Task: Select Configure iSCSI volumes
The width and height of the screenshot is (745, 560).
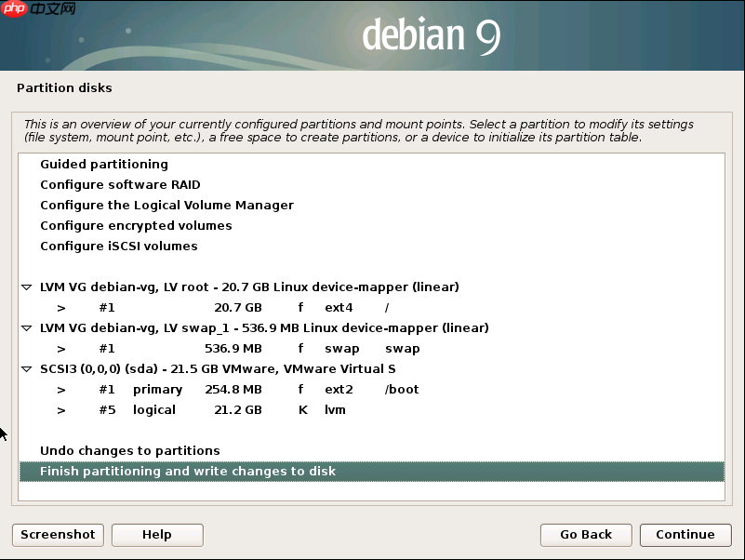Action: pos(118,246)
